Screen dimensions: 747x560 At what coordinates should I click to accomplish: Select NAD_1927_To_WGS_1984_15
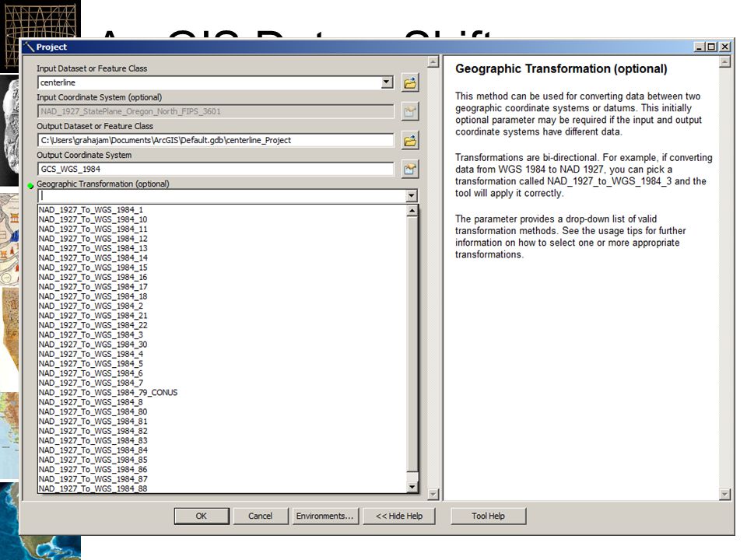coord(223,268)
